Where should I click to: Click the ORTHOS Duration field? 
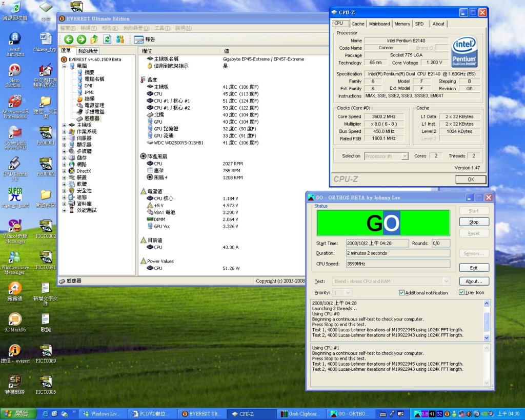[x=398, y=253]
